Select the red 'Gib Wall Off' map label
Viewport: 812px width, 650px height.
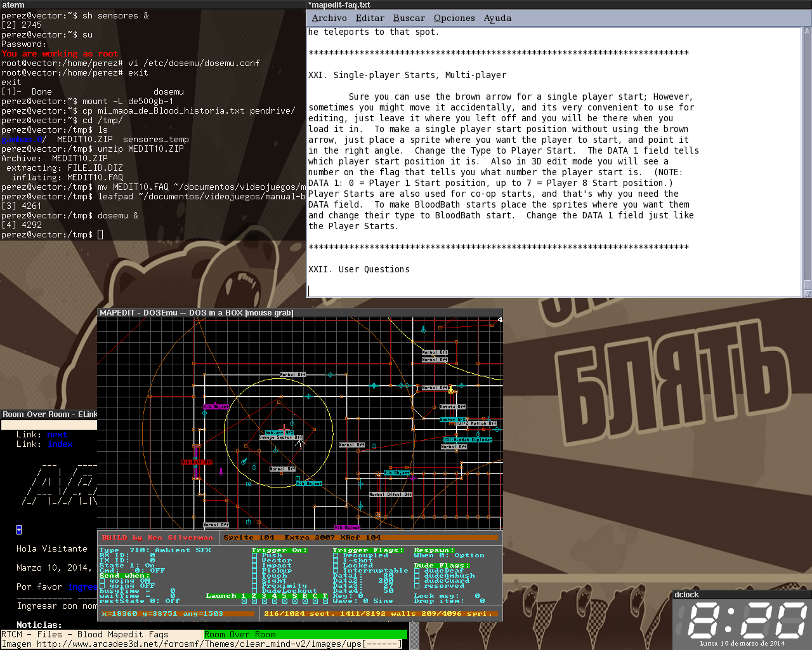coord(197,462)
